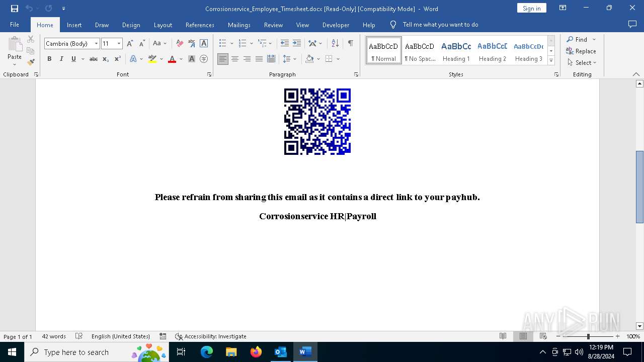644x362 pixels.
Task: Switch to the Developer tab
Action: [336, 25]
